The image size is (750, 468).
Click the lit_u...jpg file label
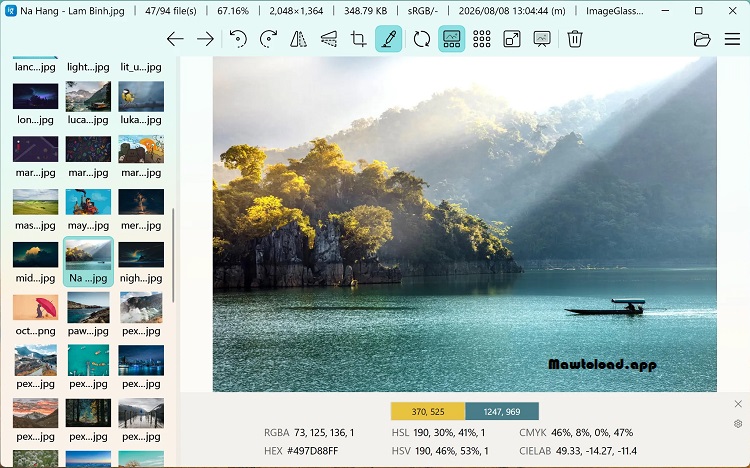point(141,67)
